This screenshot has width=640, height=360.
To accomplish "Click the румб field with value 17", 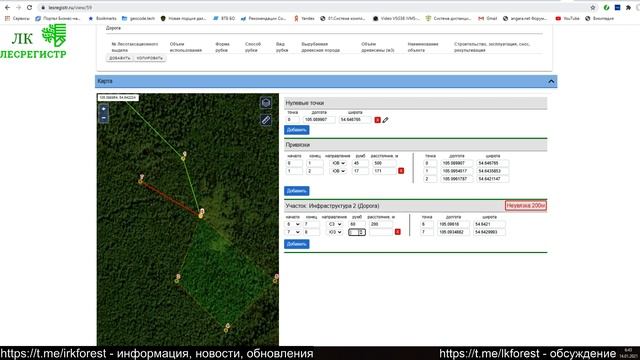I will pos(360,171).
